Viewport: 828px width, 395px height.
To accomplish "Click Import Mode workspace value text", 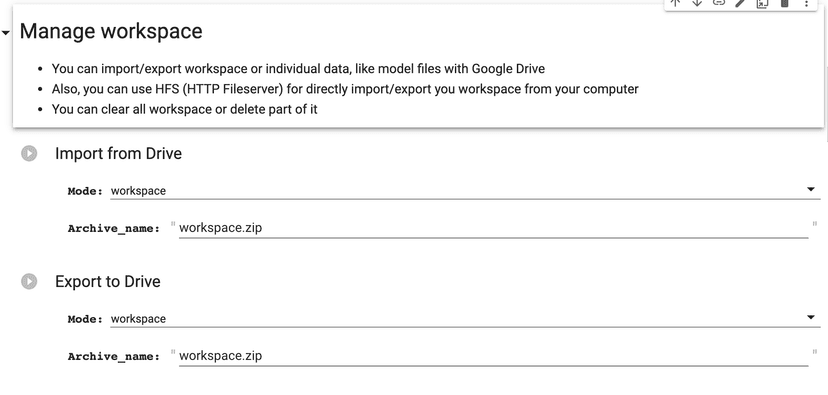I will (x=138, y=191).
